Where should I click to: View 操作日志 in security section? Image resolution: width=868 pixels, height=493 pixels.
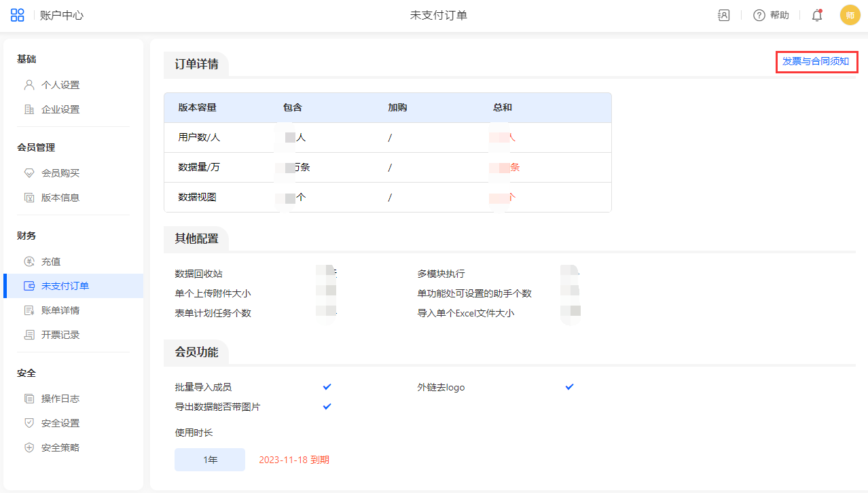(x=60, y=399)
